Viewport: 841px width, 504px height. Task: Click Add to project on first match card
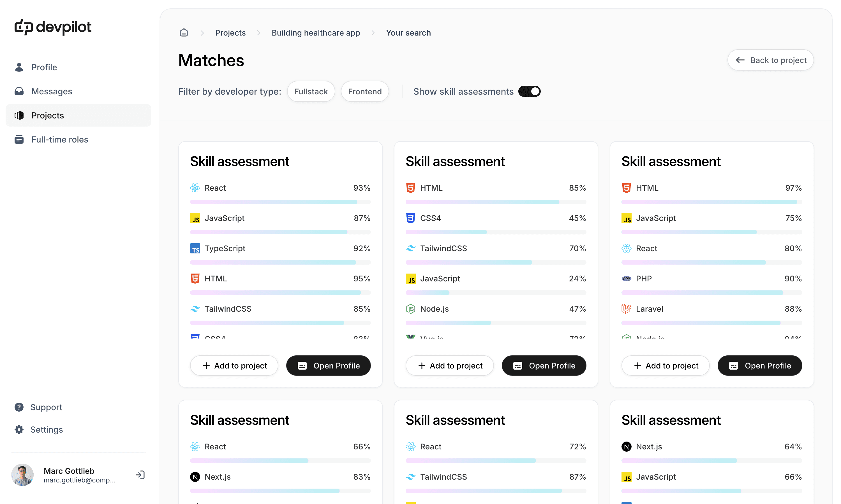[234, 365]
